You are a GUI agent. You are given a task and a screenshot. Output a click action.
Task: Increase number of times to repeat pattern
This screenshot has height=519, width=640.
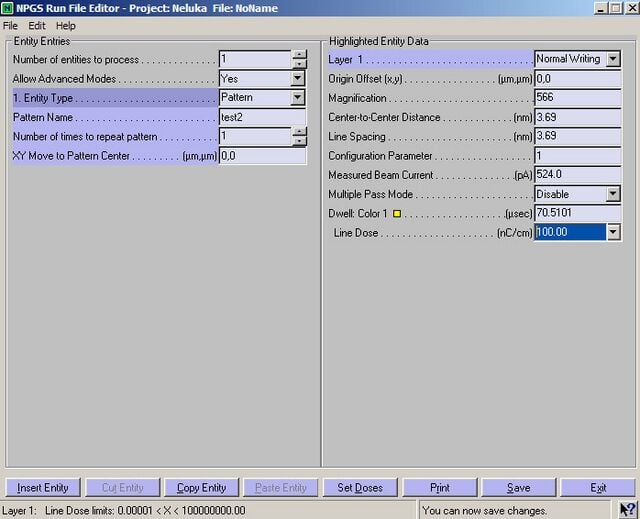pos(299,132)
